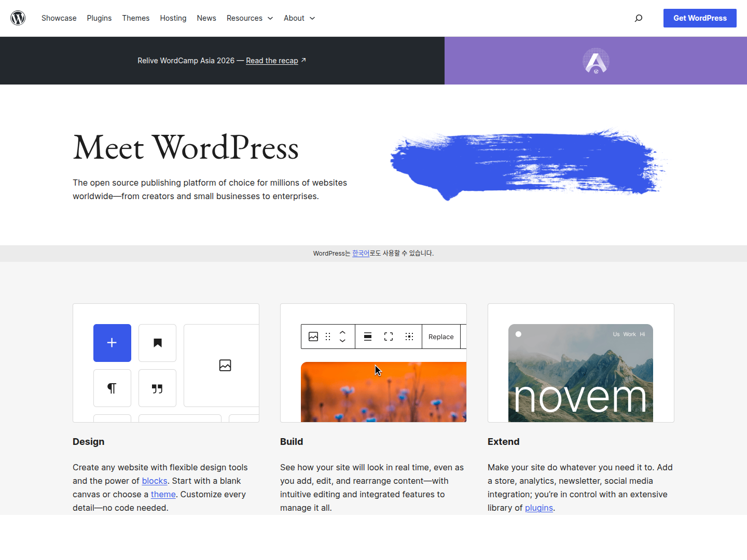
Task: Open the search magnifier icon
Action: [639, 18]
